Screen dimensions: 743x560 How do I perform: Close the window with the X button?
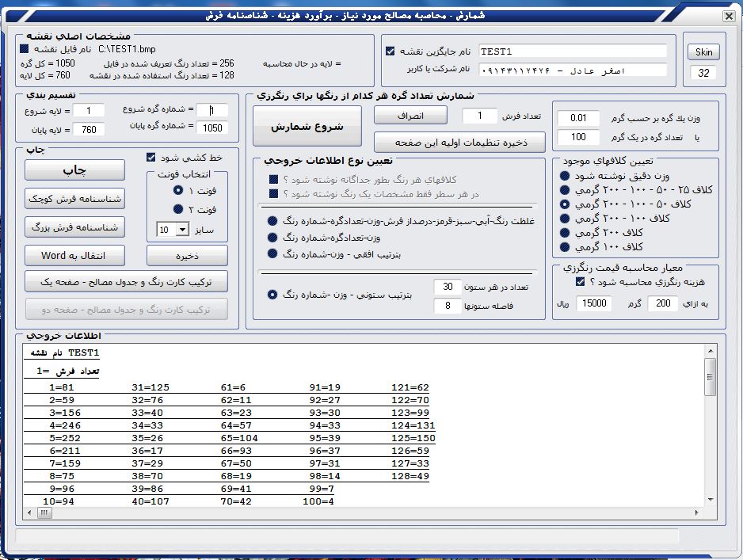pos(730,17)
